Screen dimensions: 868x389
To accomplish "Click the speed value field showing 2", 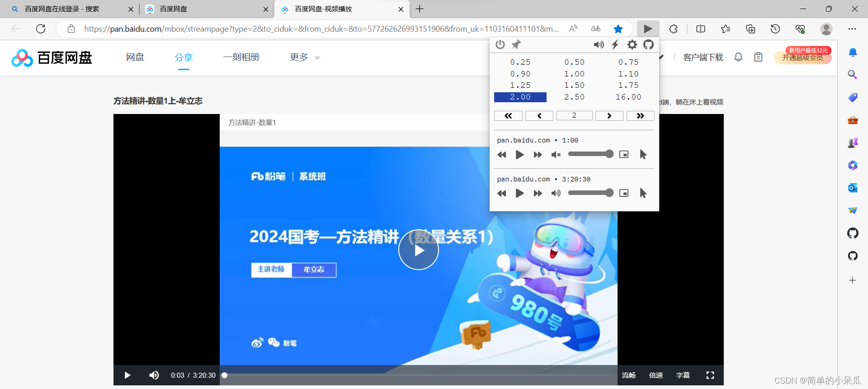I will (574, 115).
